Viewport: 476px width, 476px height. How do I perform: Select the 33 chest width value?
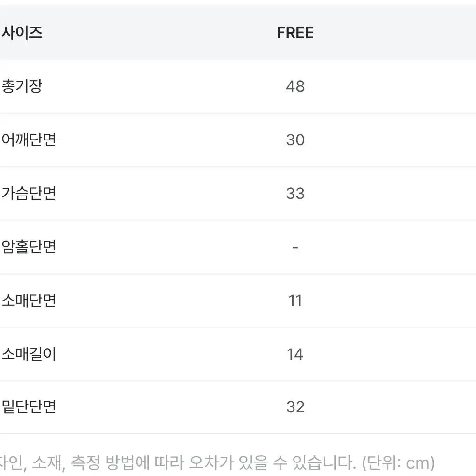[295, 194]
